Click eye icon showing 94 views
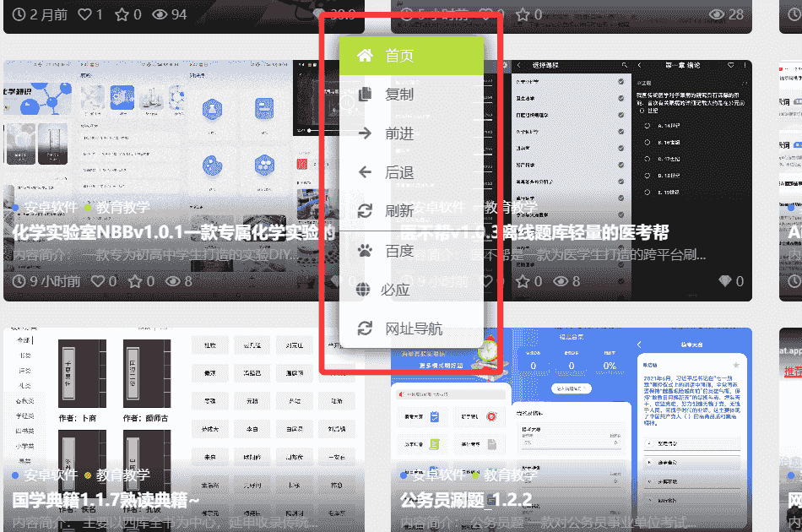Screen dimensions: 802x532 (160, 14)
